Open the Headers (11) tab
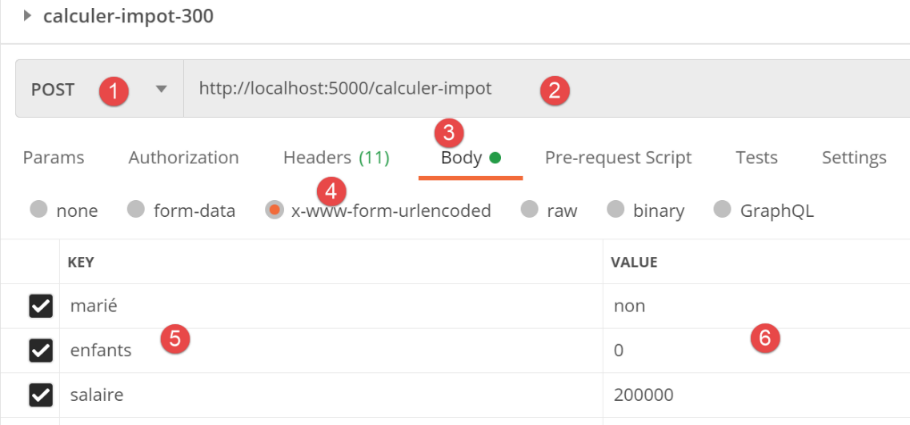The image size is (910, 425). [336, 157]
